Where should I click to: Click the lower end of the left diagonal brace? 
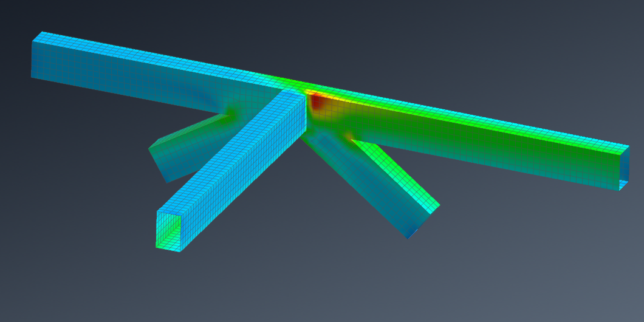[x=158, y=162]
